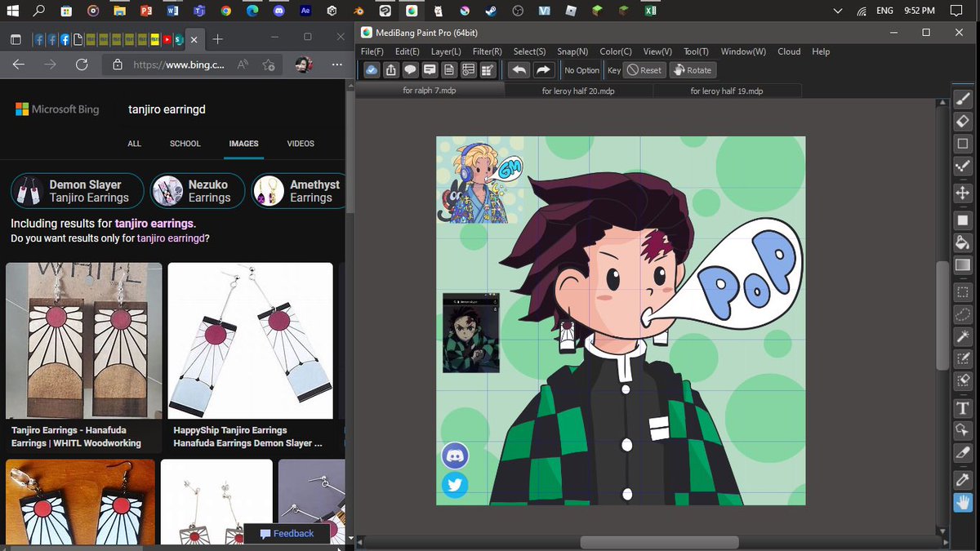Open the Tool(T) menu

point(696,51)
